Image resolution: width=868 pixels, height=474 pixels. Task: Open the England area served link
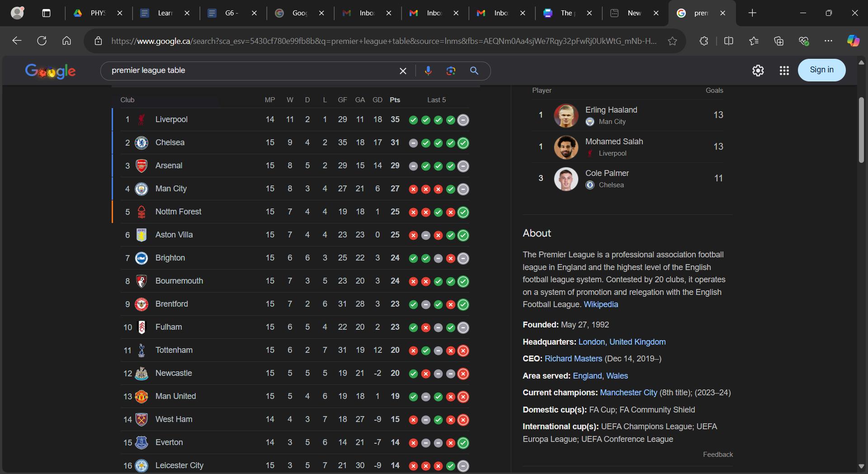[587, 376]
